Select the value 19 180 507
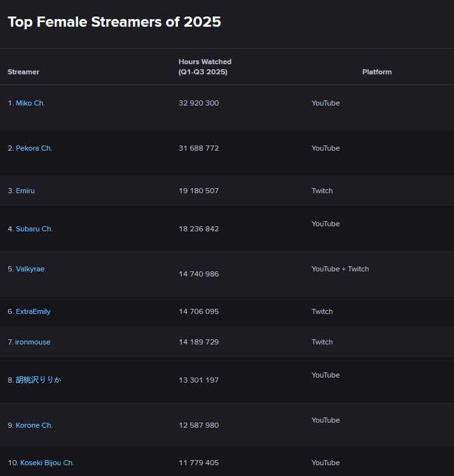 pyautogui.click(x=198, y=191)
